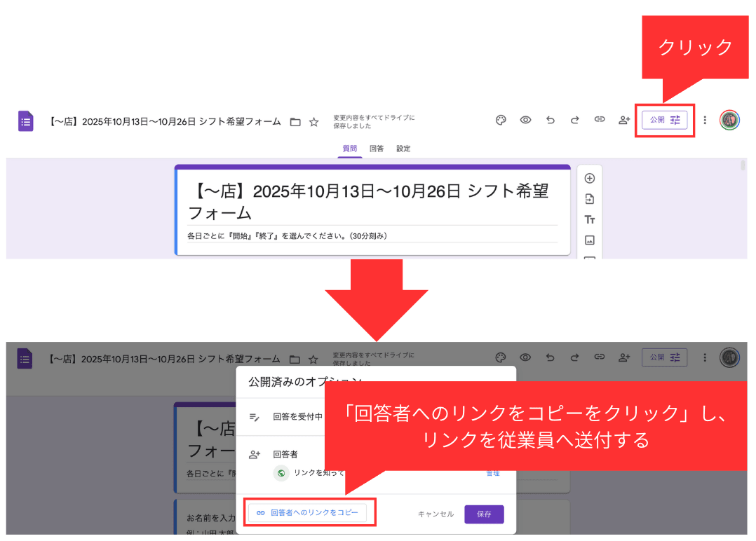Undo the last change with the undo arrow
The width and height of the screenshot is (756, 541).
point(550,120)
